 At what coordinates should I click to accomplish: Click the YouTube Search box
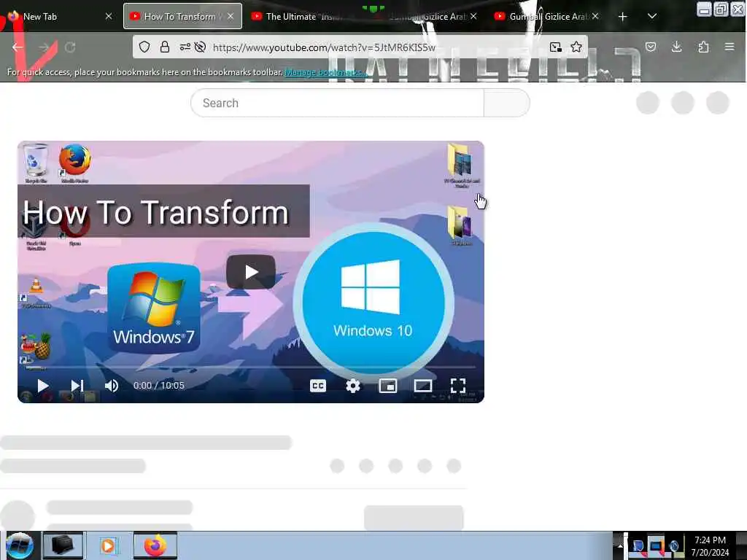tap(337, 103)
